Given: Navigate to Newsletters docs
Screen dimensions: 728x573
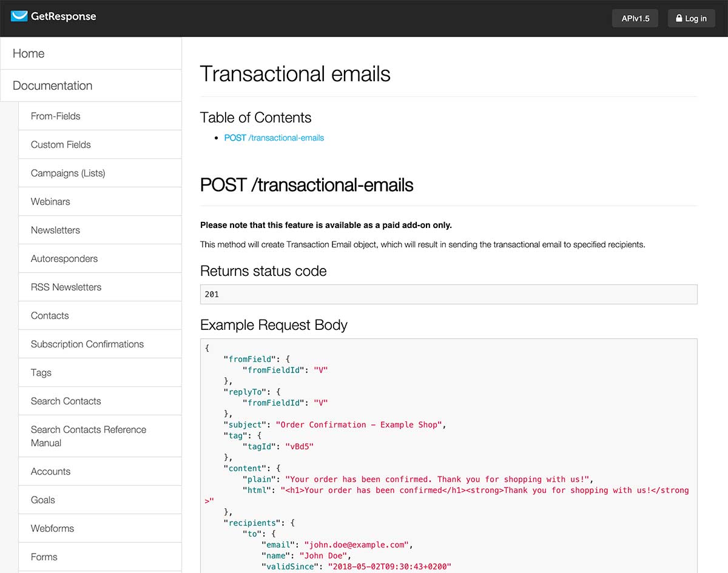Looking at the screenshot, I should pos(100,230).
